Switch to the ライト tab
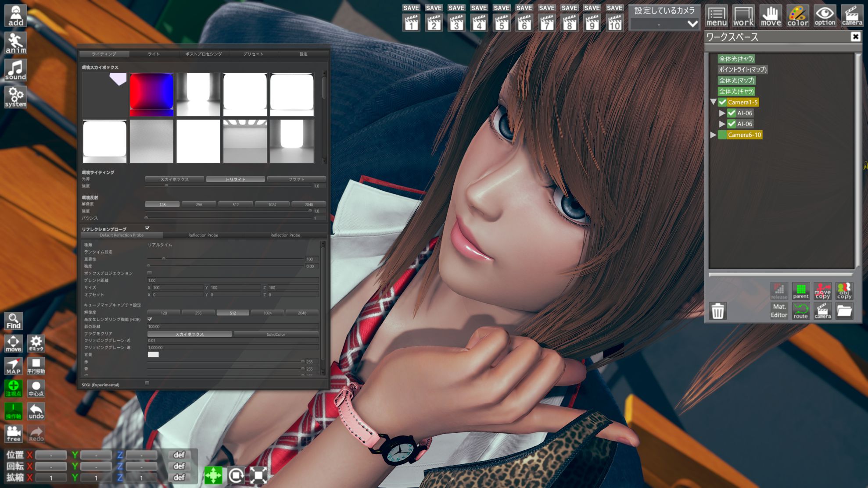Screen dimensions: 868x488 coord(154,54)
